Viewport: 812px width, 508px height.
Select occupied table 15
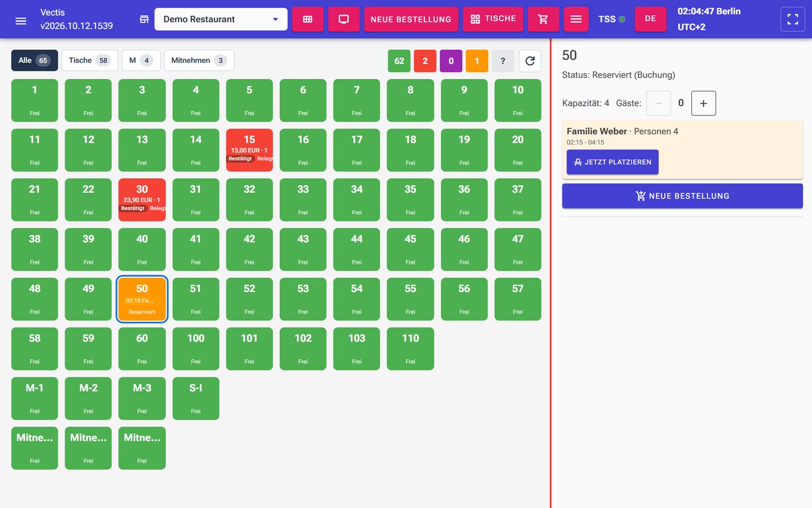tap(250, 150)
